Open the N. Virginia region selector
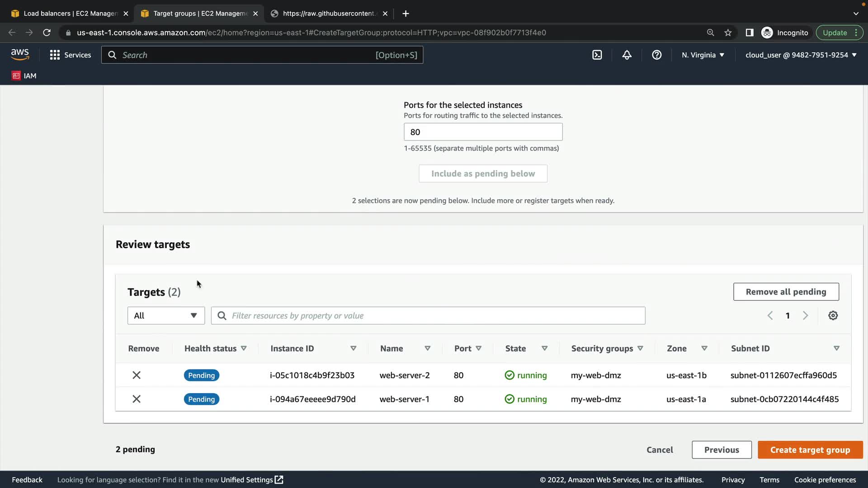This screenshot has width=868, height=488. tap(703, 55)
